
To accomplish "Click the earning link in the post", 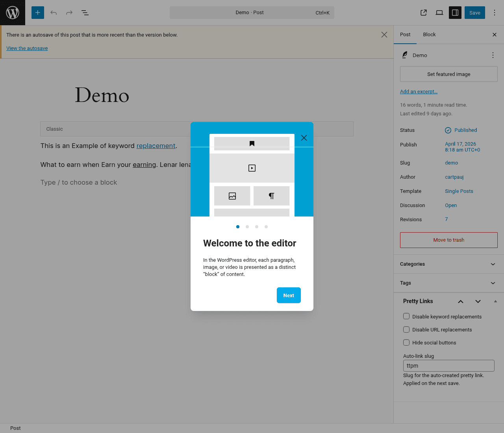I will pos(145,165).
